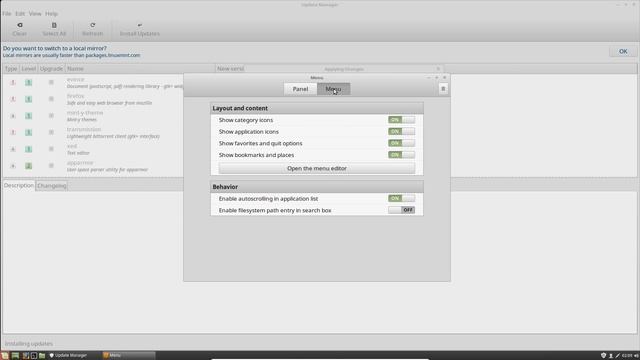
Task: Open the Mint start menu in taskbar
Action: 4,356
